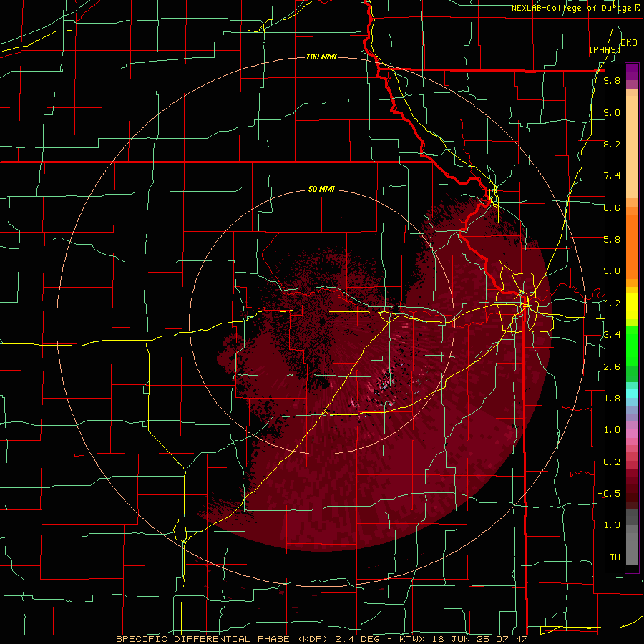Click the -0.5 value on the color scale
644x644 pixels.
pyautogui.click(x=609, y=494)
